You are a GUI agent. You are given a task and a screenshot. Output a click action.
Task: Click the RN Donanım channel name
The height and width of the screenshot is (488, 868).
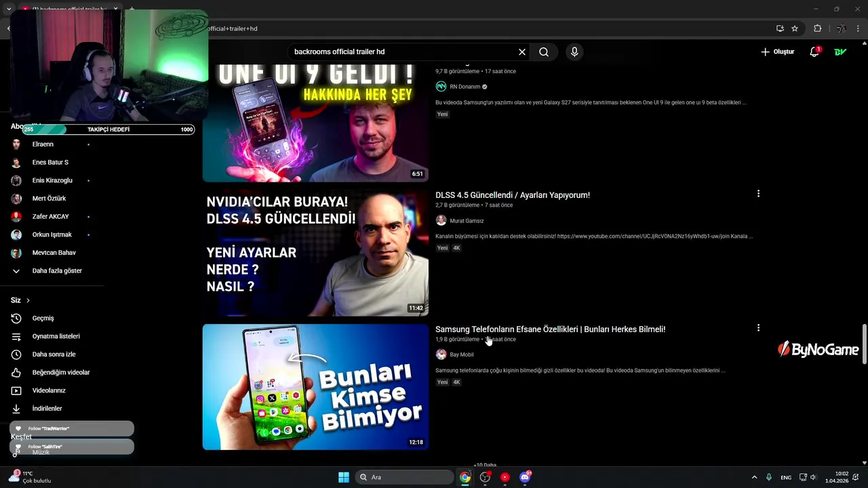(x=465, y=87)
